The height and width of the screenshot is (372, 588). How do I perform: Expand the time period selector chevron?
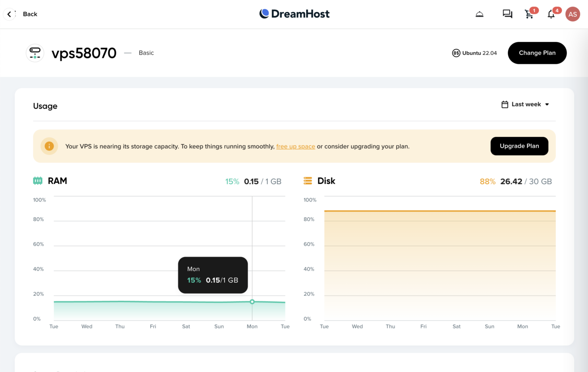[547, 104]
